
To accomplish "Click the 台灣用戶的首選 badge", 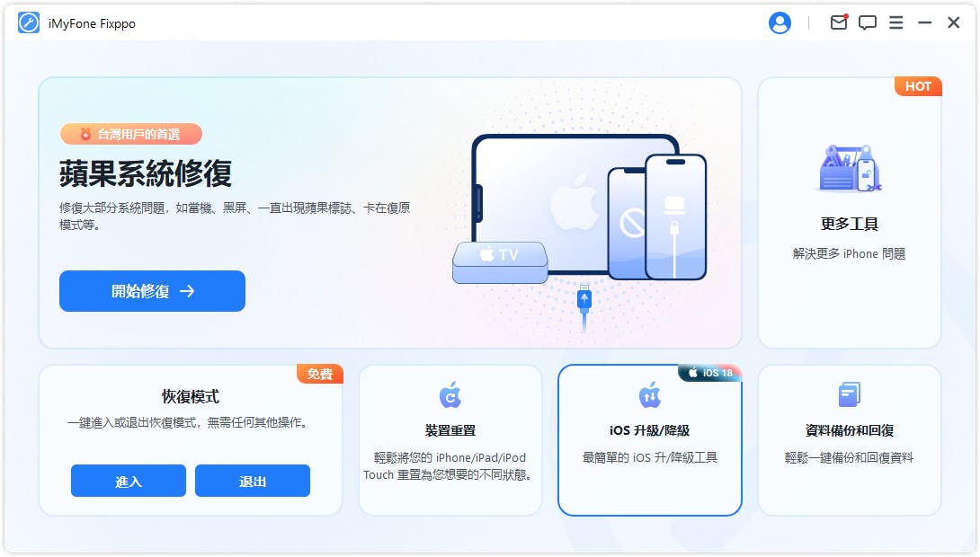I will pos(130,134).
